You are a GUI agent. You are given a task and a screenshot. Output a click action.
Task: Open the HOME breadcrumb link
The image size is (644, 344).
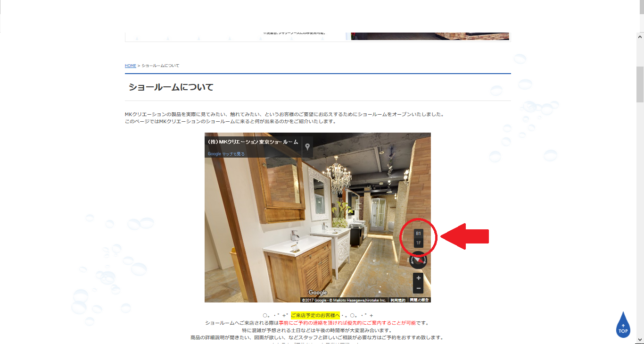[131, 66]
